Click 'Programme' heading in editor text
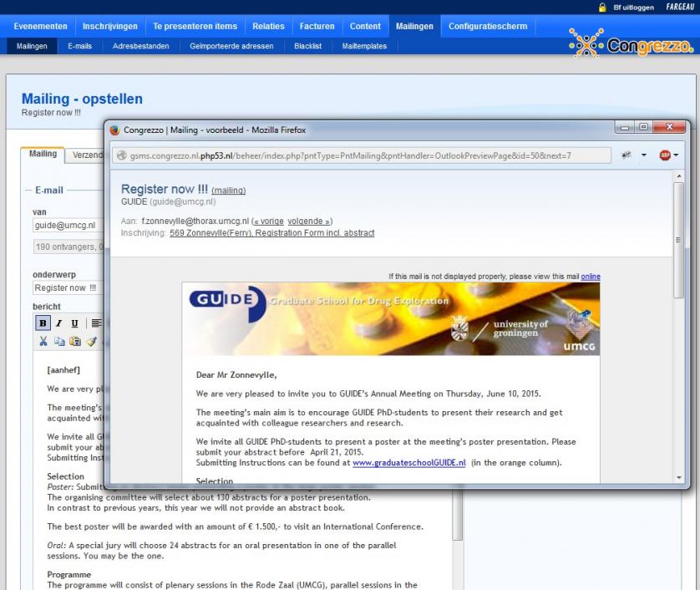This screenshot has width=700, height=590. 69,574
